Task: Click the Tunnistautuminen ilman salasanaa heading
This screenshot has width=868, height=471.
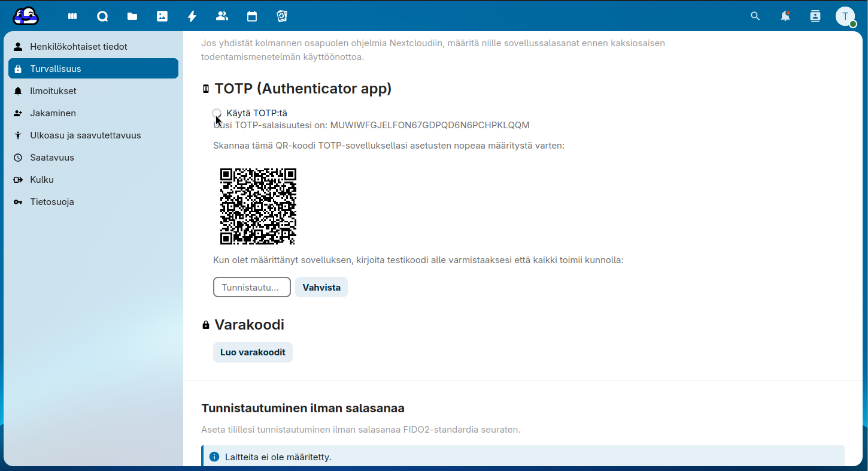Action: pos(303,408)
